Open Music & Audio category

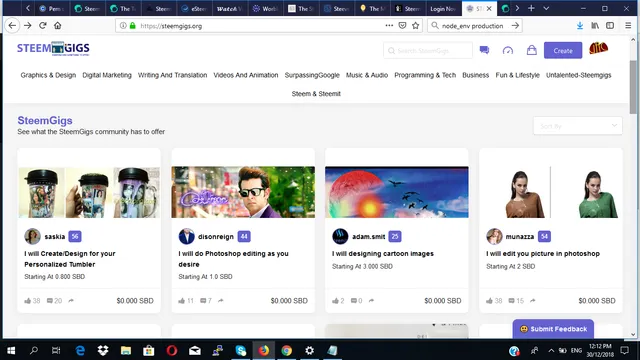(367, 75)
